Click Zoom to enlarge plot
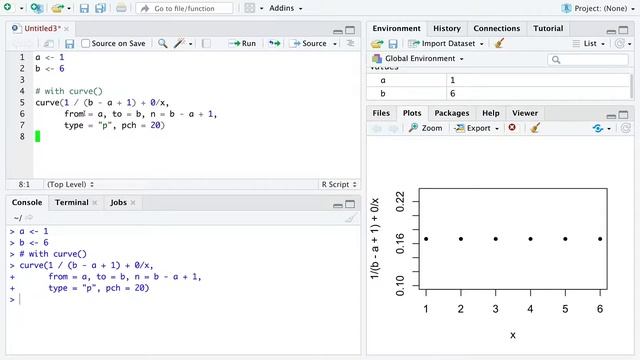Screen dimensions: 640x360 coord(425,128)
